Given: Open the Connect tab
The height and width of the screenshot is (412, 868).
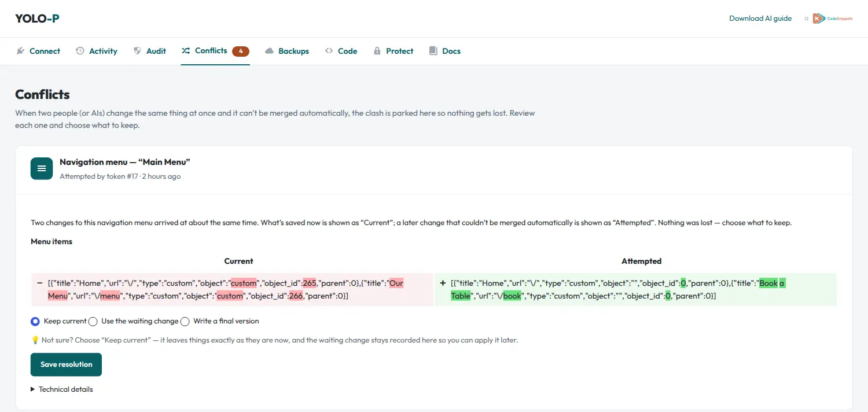Looking at the screenshot, I should pyautogui.click(x=38, y=51).
